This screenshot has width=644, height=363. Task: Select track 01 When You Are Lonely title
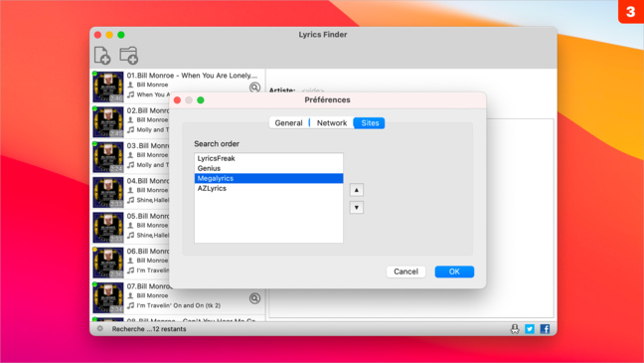192,76
